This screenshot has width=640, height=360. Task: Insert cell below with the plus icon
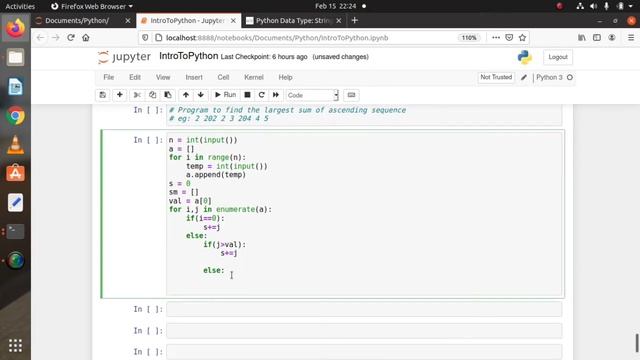[120, 95]
